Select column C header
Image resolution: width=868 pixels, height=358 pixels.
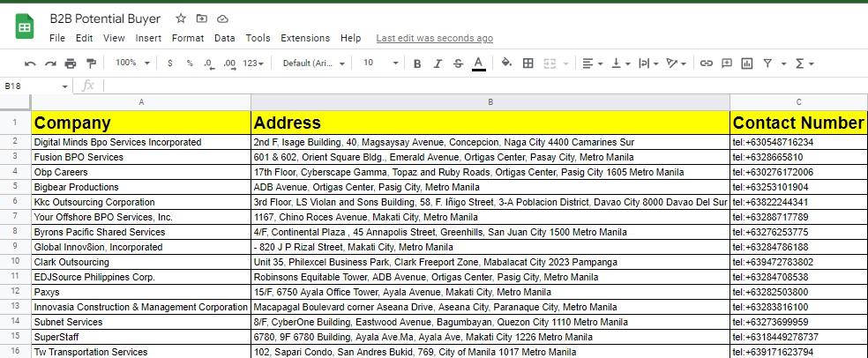pos(799,102)
